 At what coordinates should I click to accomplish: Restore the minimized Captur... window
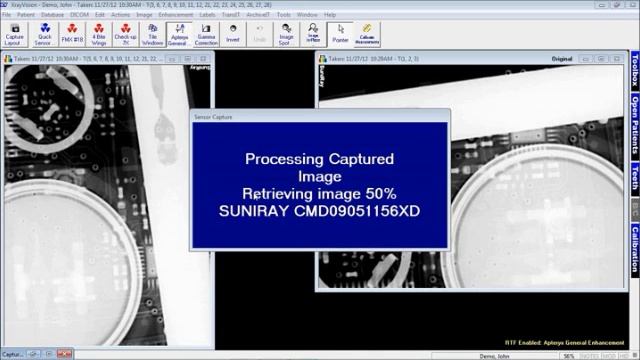coord(34,354)
